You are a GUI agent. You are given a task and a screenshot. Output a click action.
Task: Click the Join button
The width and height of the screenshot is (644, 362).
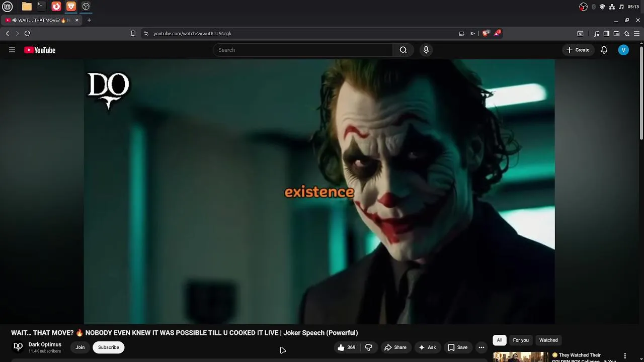tap(80, 347)
